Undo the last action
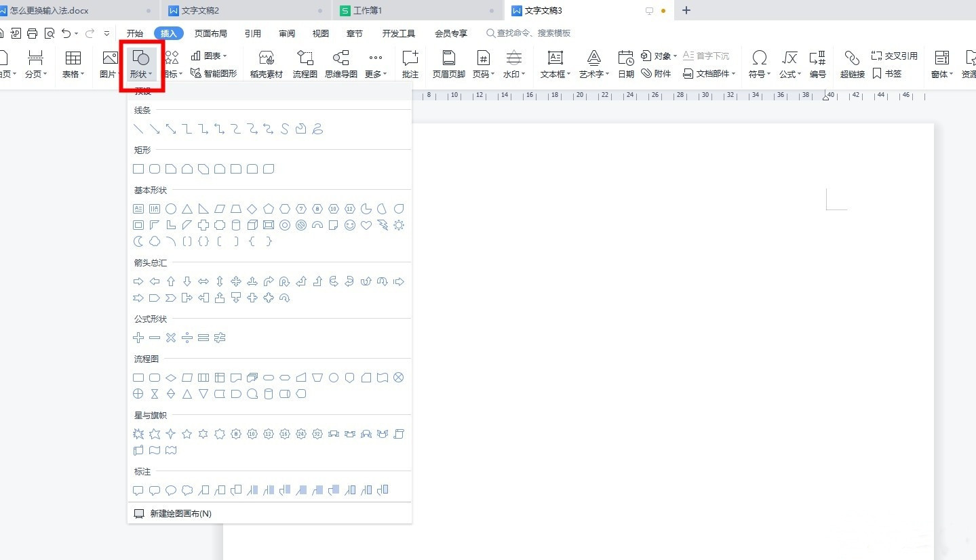The image size is (976, 560). (x=66, y=33)
